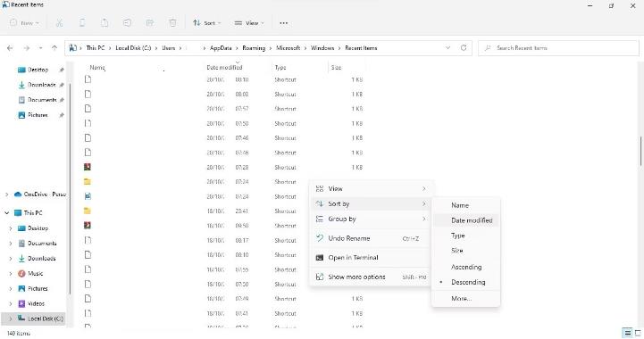Choose Descending sort order option
This screenshot has height=339, width=644.
pos(468,282)
